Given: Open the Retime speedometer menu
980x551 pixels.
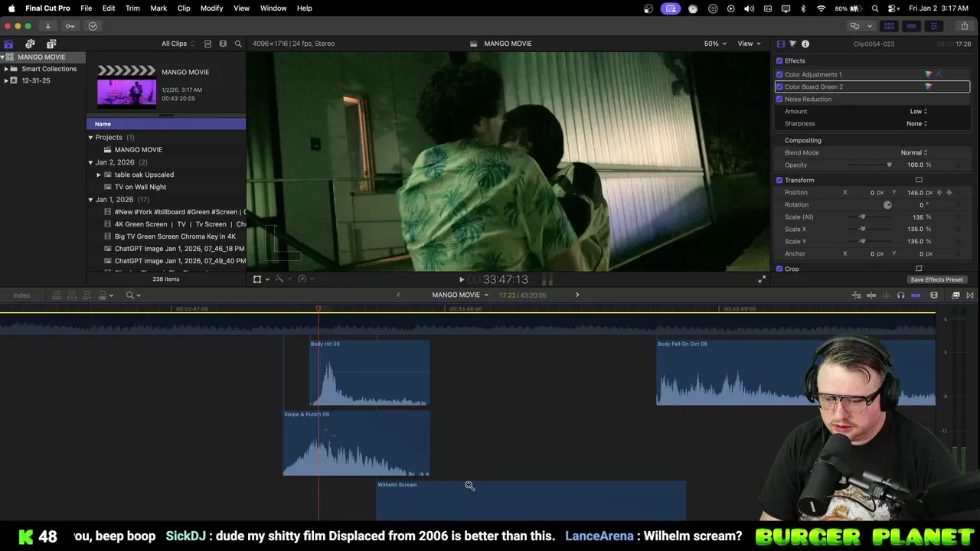Looking at the screenshot, I should [x=304, y=279].
